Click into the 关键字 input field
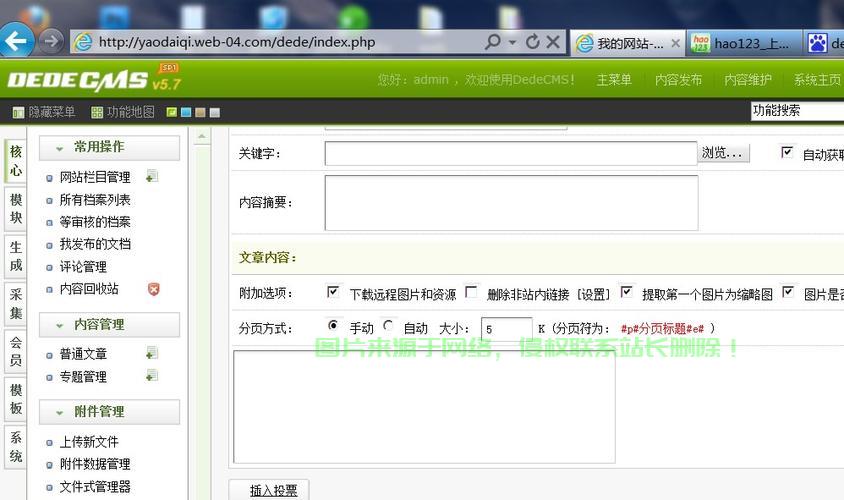 tap(511, 153)
